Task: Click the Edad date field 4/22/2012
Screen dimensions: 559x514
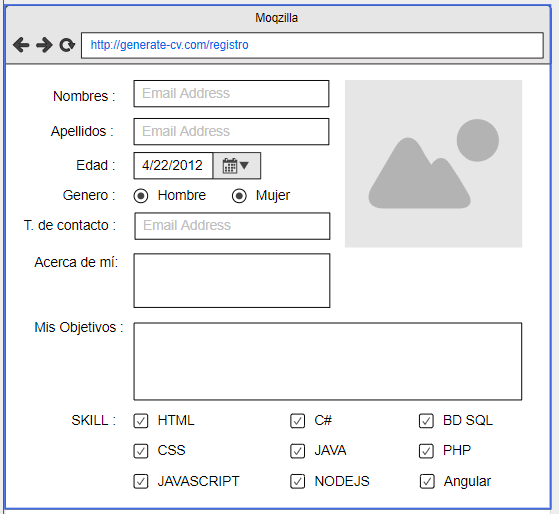Action: point(173,166)
